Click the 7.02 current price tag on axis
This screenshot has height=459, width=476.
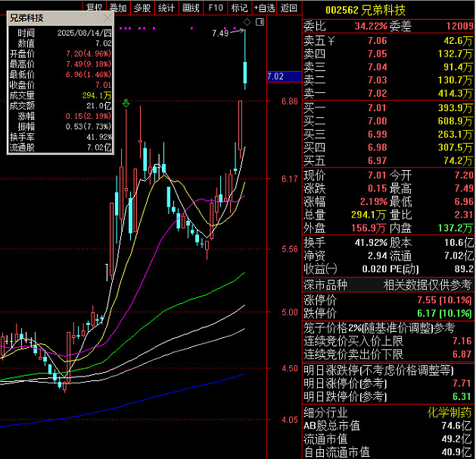click(276, 76)
